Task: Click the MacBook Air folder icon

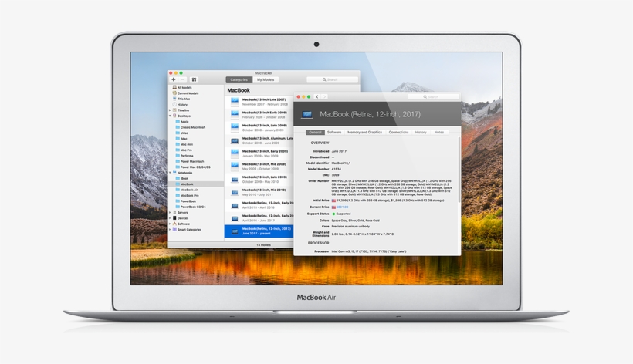Action: point(178,190)
